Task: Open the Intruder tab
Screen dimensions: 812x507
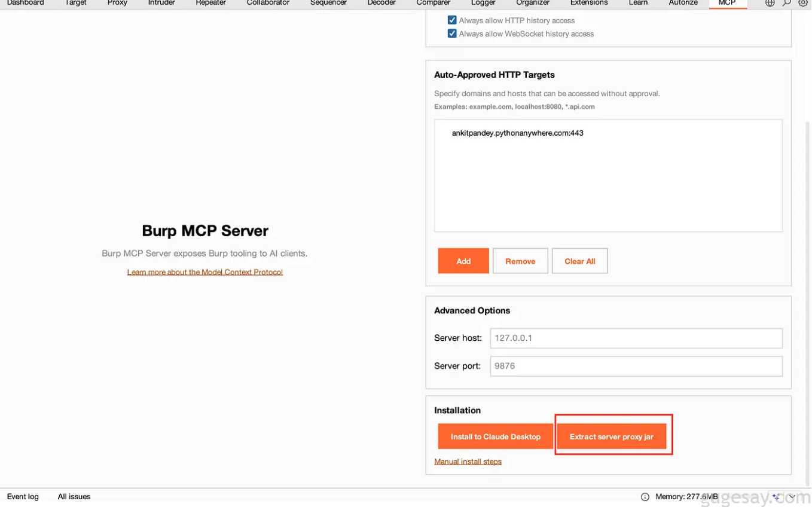Action: 161,3
